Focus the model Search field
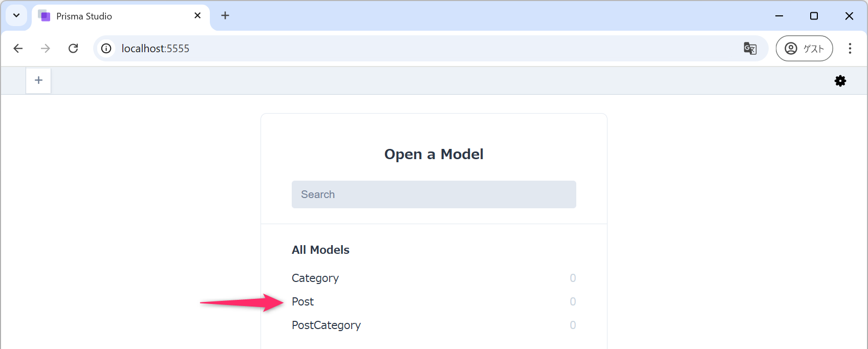Screen dimensions: 868x349 tap(433, 194)
